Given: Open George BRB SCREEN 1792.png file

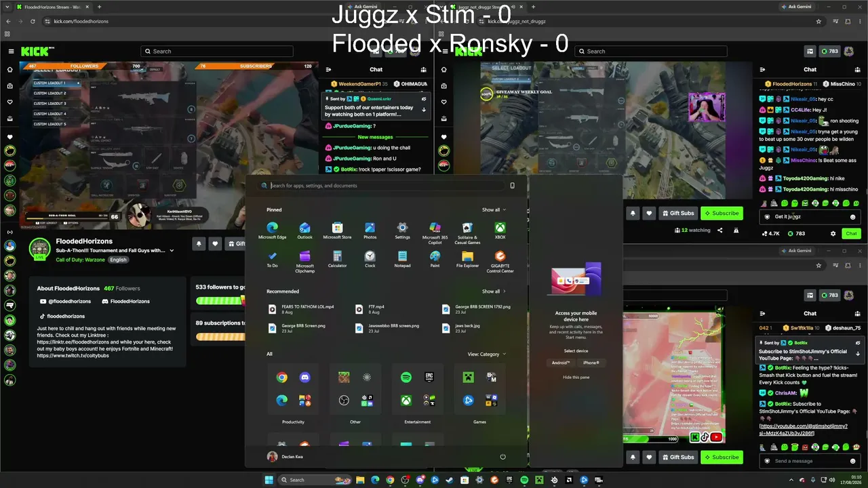Looking at the screenshot, I should click(x=476, y=309).
